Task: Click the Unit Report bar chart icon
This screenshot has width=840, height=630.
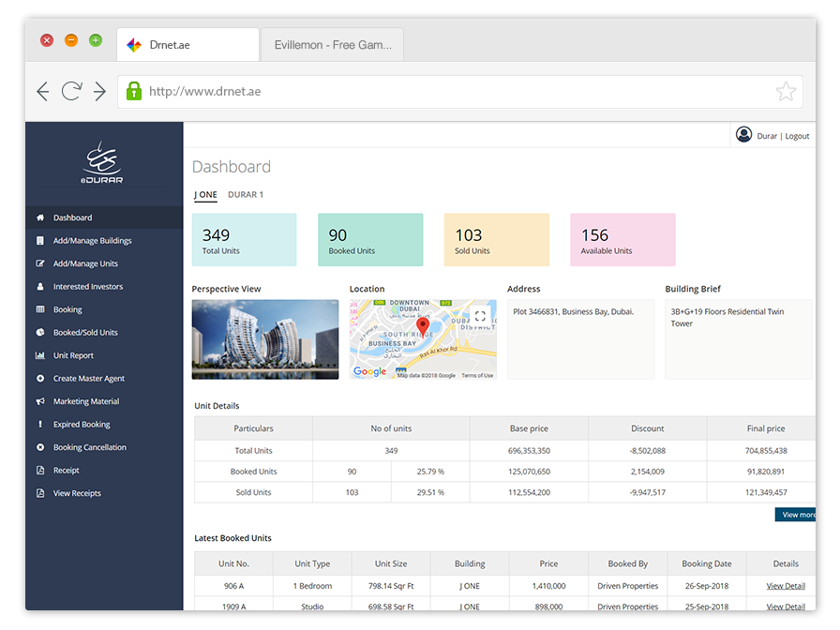Action: pos(40,355)
